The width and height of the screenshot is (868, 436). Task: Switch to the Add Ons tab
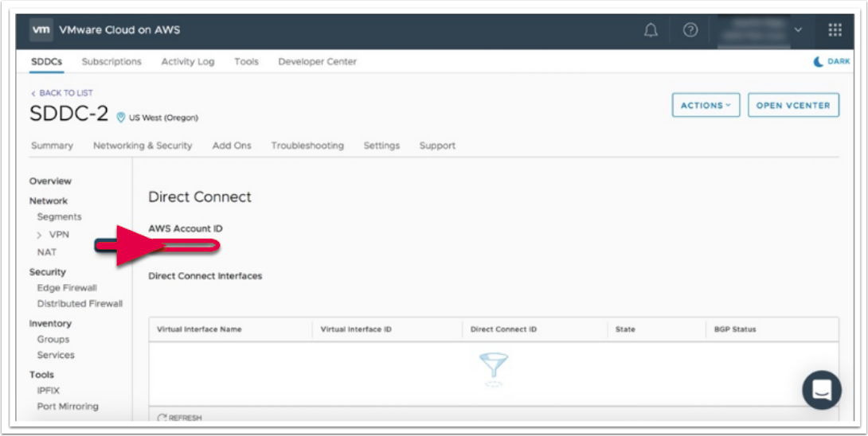point(232,146)
